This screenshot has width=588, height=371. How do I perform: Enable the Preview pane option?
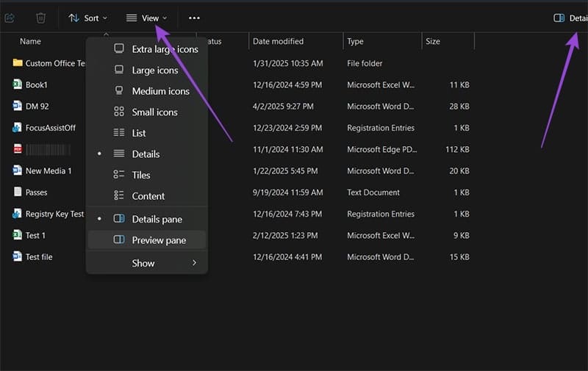(x=147, y=239)
